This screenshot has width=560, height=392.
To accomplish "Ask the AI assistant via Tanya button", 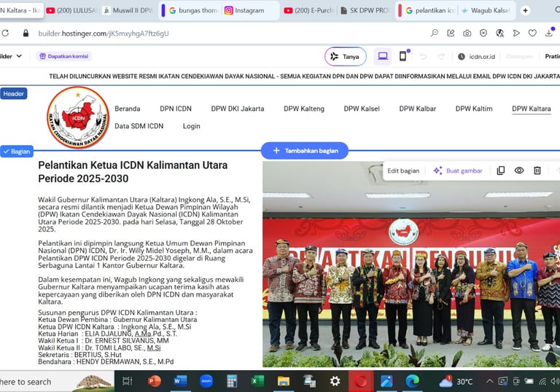I will [346, 56].
